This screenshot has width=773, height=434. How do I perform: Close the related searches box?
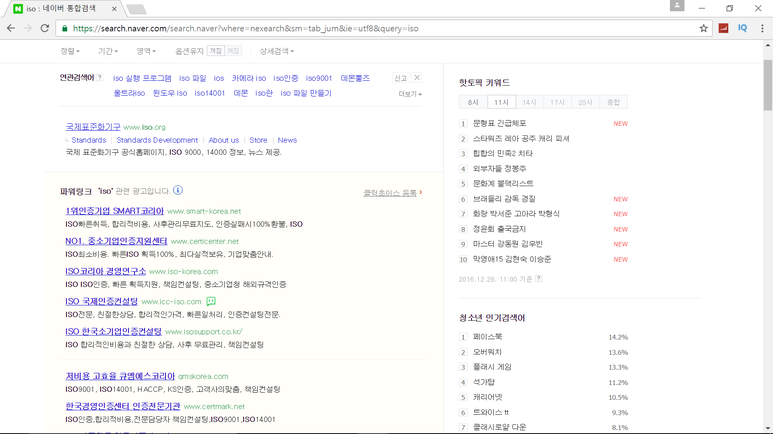(x=417, y=77)
